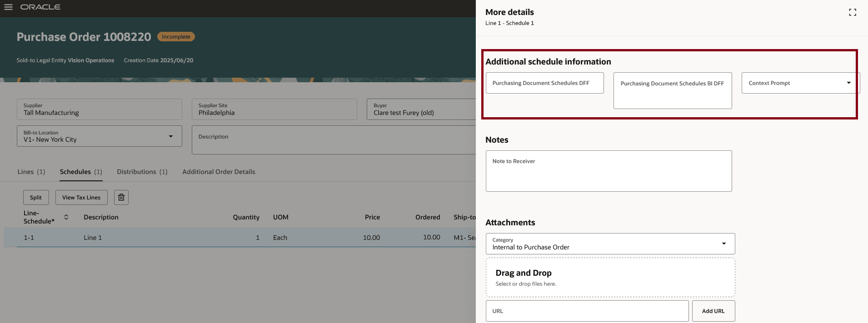Open the attachment Category dropdown

click(x=723, y=244)
